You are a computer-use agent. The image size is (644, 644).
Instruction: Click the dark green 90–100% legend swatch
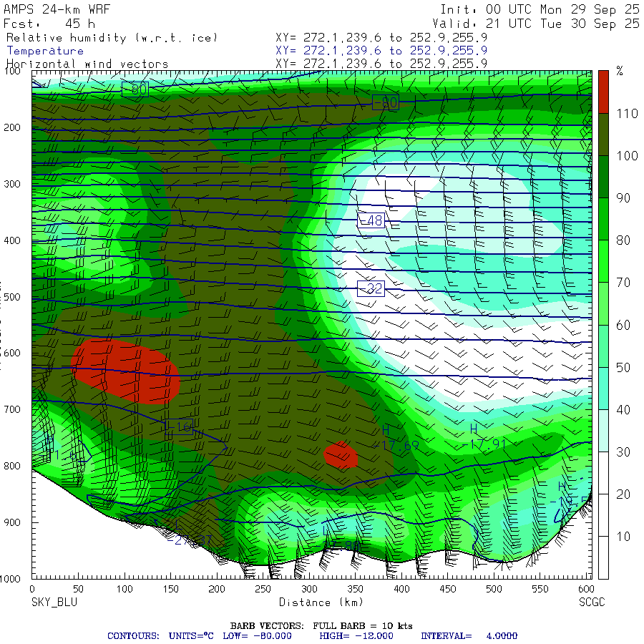tap(603, 177)
